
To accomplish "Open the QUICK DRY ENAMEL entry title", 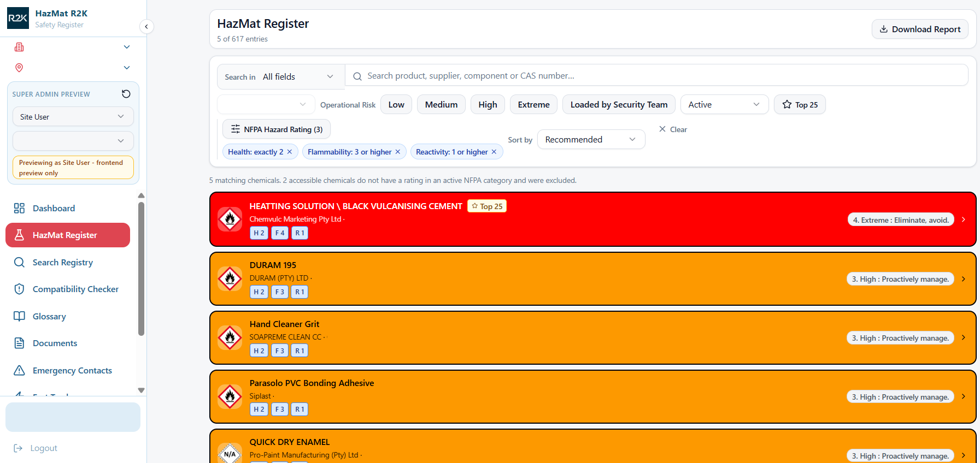I will click(290, 442).
